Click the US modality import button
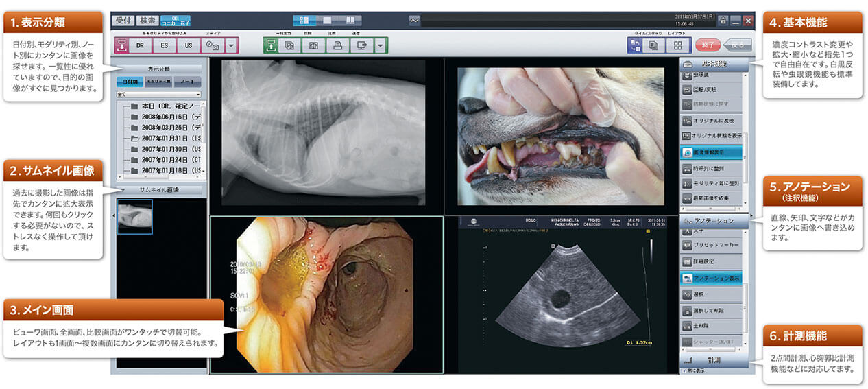 tap(189, 46)
